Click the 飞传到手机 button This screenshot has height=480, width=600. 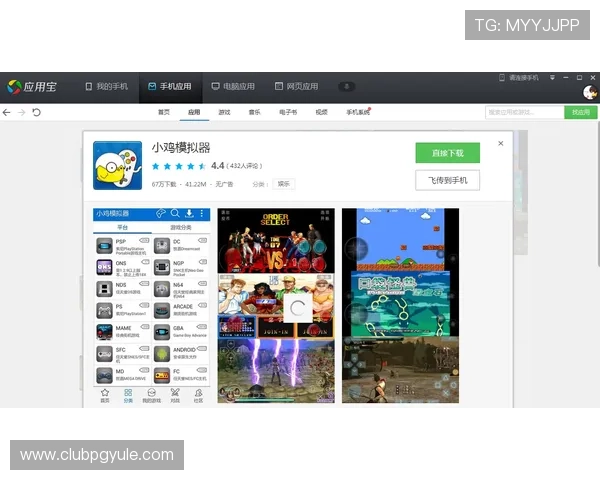[x=448, y=180]
